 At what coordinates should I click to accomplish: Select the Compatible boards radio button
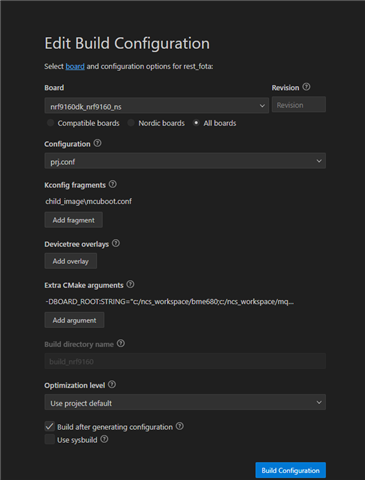(x=50, y=123)
